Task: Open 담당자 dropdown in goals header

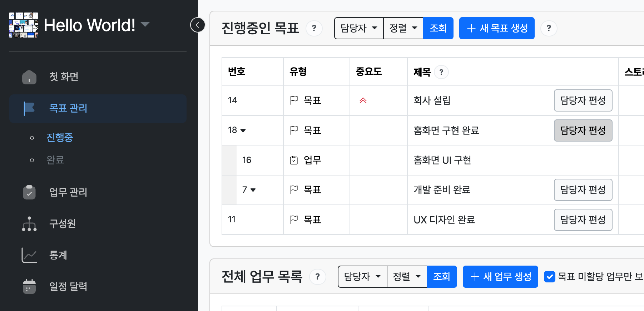Action: click(359, 28)
